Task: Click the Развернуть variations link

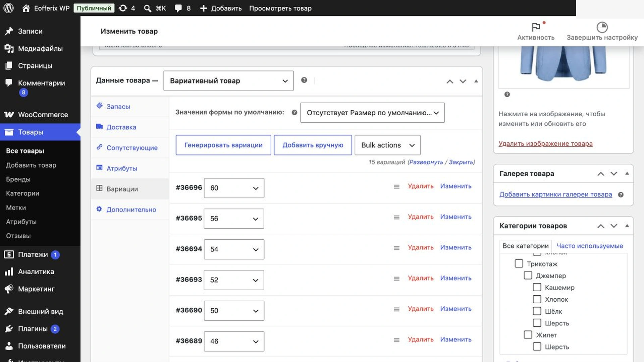Action: coord(426,162)
